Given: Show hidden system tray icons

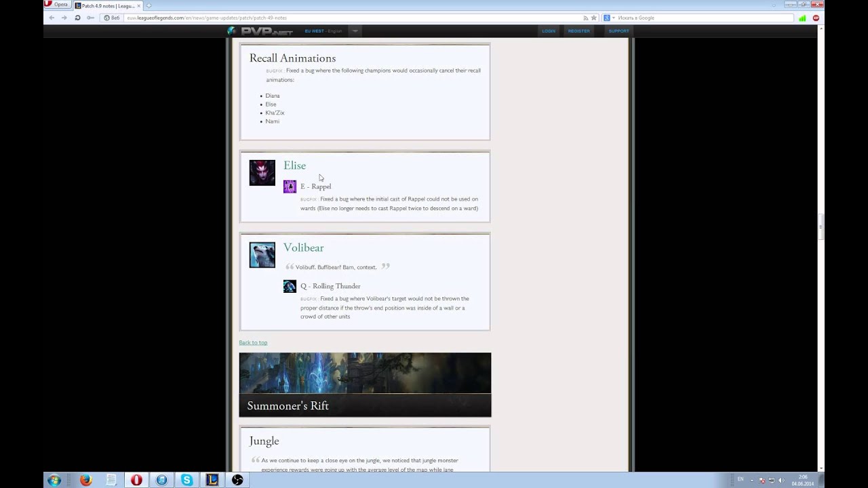Looking at the screenshot, I should (x=752, y=480).
